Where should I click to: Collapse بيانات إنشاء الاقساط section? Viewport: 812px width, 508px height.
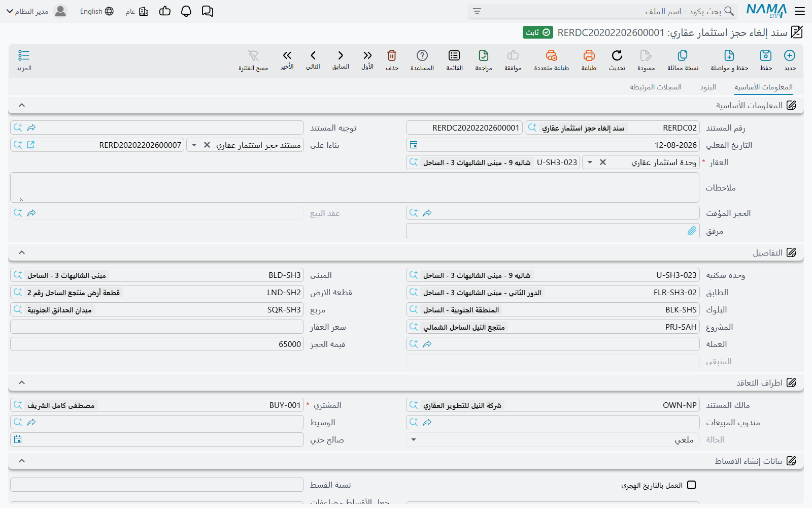point(22,461)
